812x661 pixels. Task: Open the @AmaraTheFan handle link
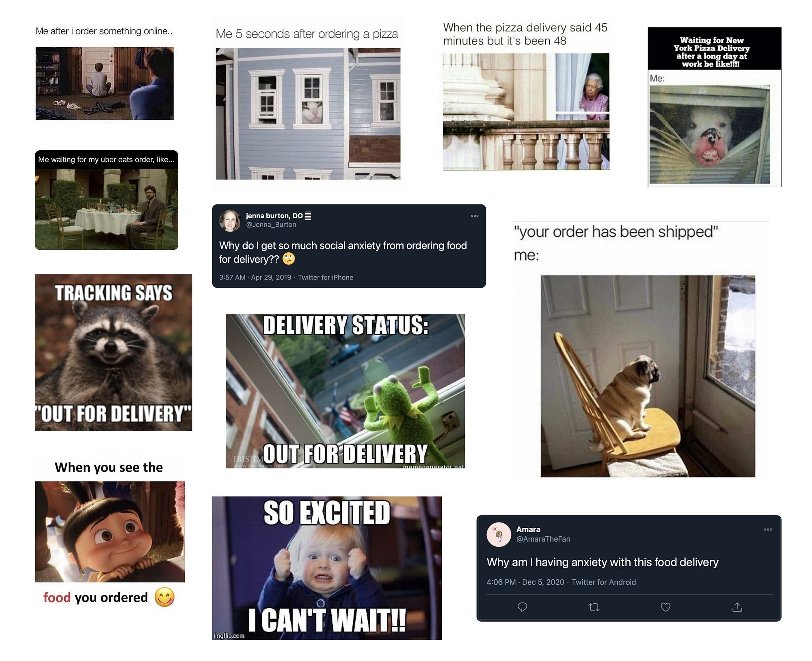(x=543, y=539)
